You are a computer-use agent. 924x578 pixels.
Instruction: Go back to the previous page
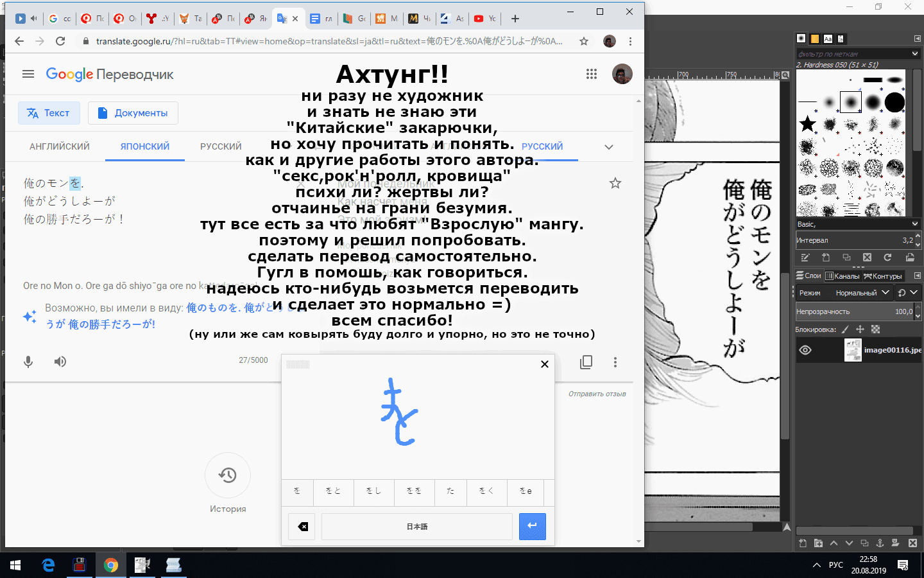coord(19,41)
